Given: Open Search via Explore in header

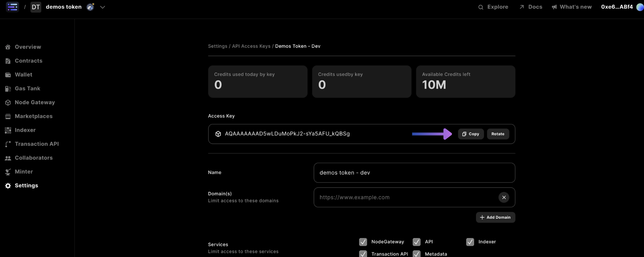Looking at the screenshot, I should click(493, 7).
